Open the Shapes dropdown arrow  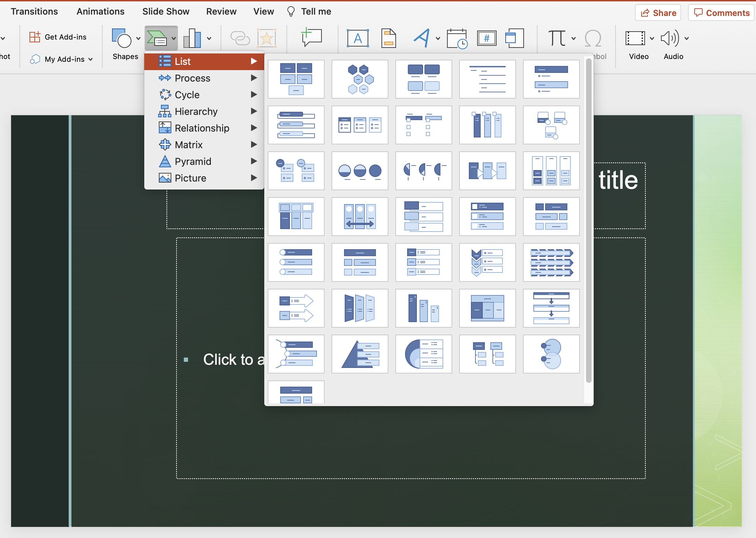pos(138,38)
